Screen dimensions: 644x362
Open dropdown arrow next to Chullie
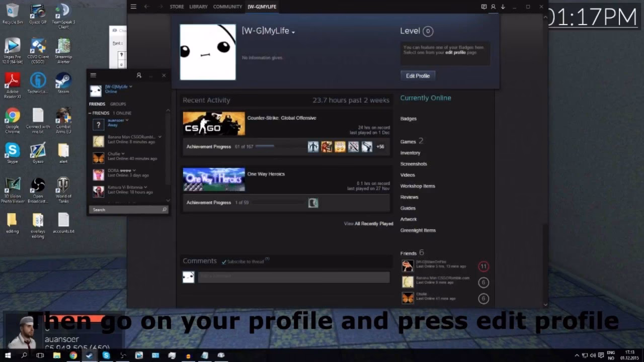(x=123, y=154)
